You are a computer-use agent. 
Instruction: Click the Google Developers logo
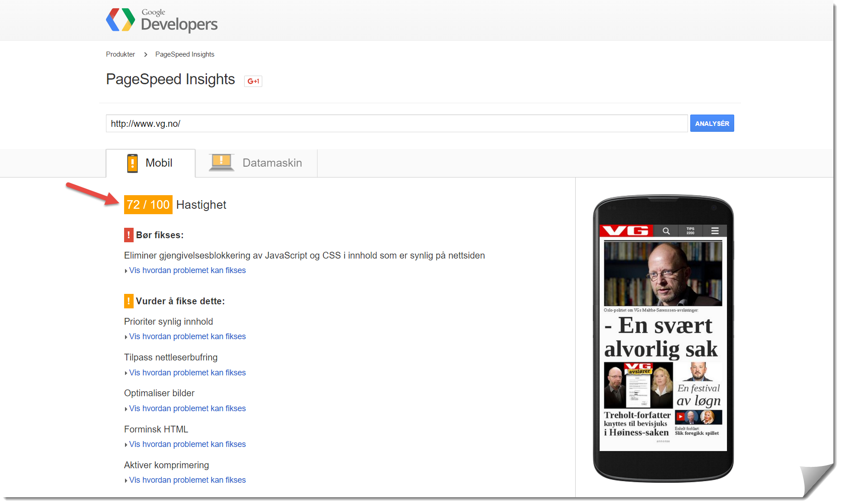(162, 20)
